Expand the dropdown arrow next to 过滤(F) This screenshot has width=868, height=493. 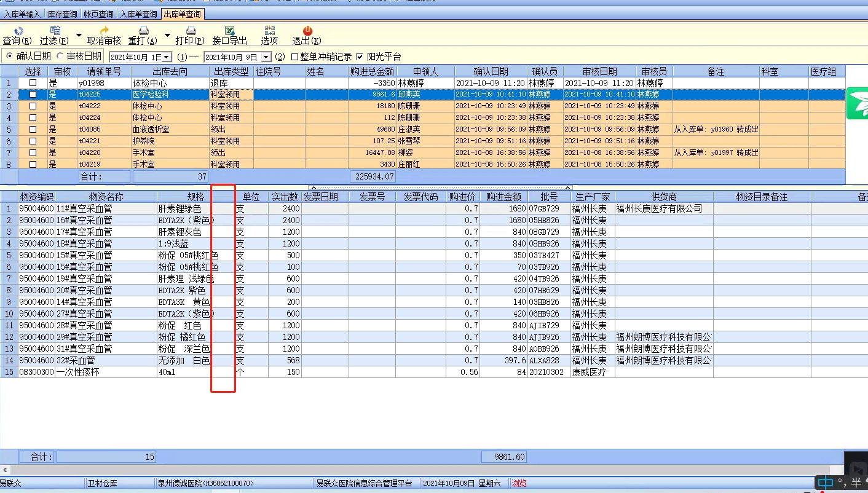click(x=78, y=35)
